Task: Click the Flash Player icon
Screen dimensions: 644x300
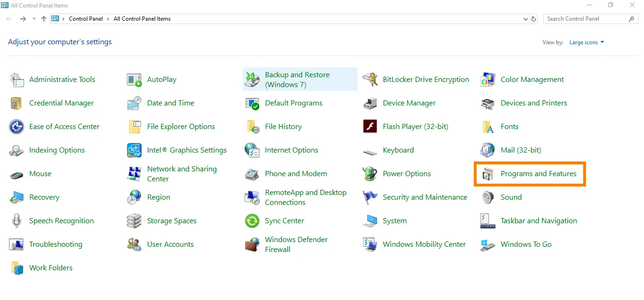Action: coord(370,127)
